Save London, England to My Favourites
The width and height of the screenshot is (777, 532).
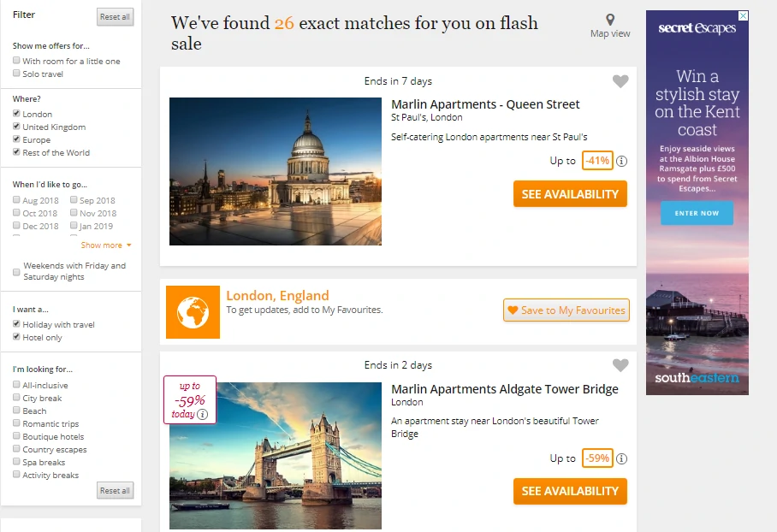[566, 310]
